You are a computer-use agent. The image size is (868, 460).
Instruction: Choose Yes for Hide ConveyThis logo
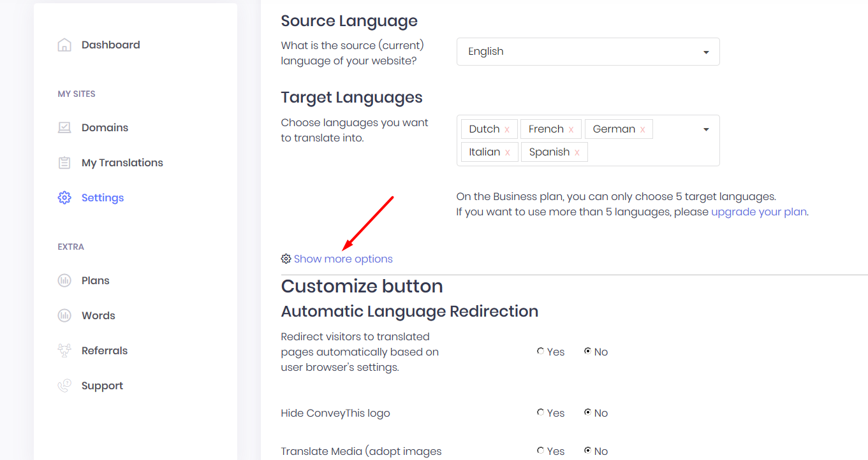[541, 412]
